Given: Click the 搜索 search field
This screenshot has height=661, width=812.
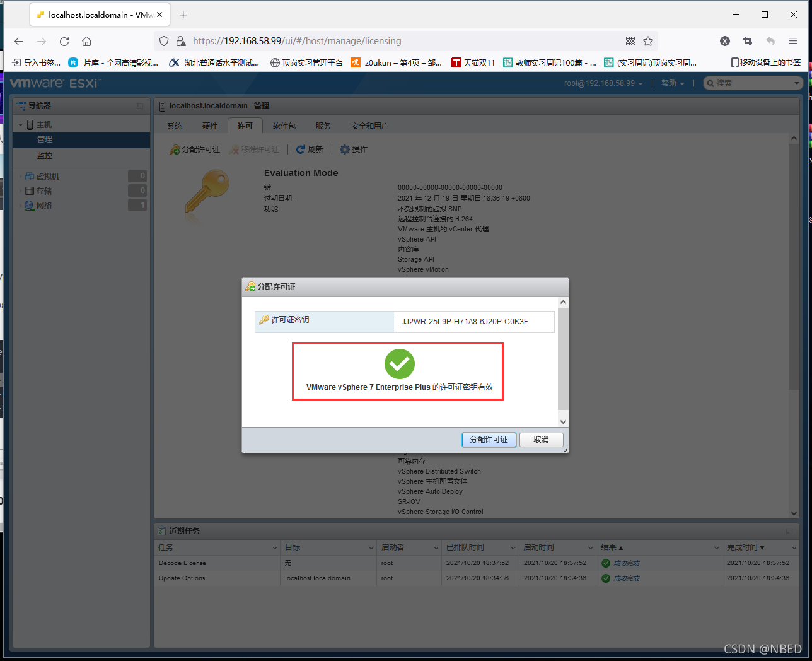Looking at the screenshot, I should point(753,83).
